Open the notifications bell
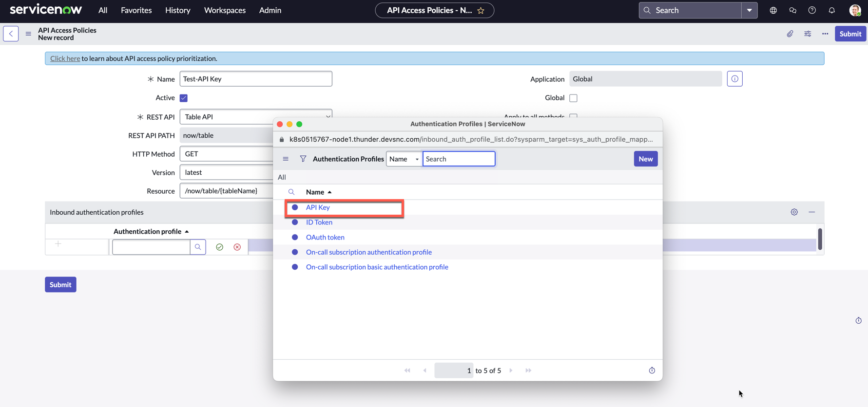 click(x=832, y=10)
